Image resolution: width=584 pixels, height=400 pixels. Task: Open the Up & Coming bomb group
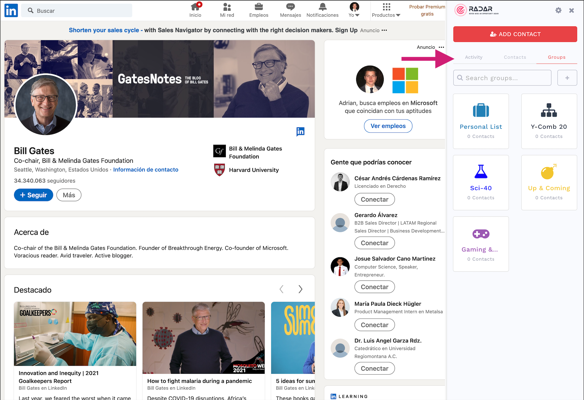tap(549, 182)
